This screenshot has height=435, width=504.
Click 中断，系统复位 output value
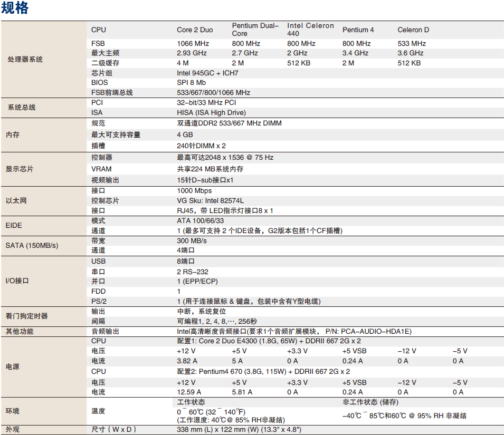[202, 312]
